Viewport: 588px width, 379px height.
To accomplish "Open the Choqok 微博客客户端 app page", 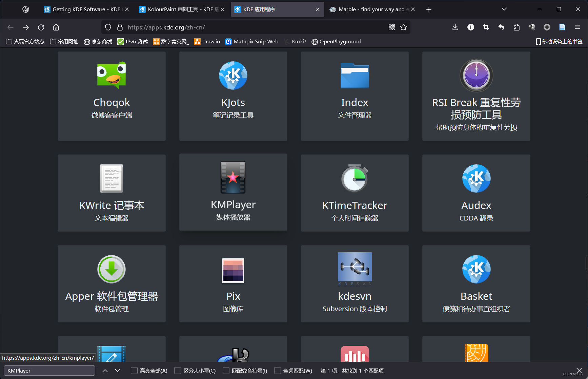I will [111, 96].
